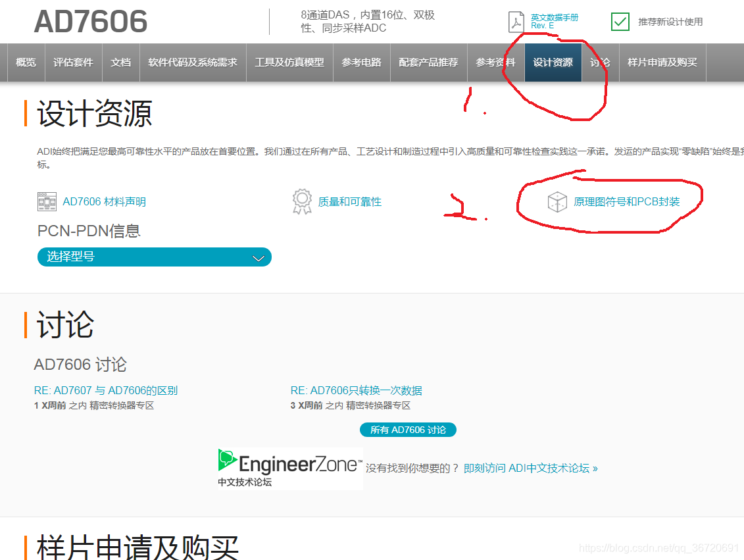Viewport: 744px width, 560px height.
Task: Open the 英文数据手册 Rev. E link
Action: point(554,21)
